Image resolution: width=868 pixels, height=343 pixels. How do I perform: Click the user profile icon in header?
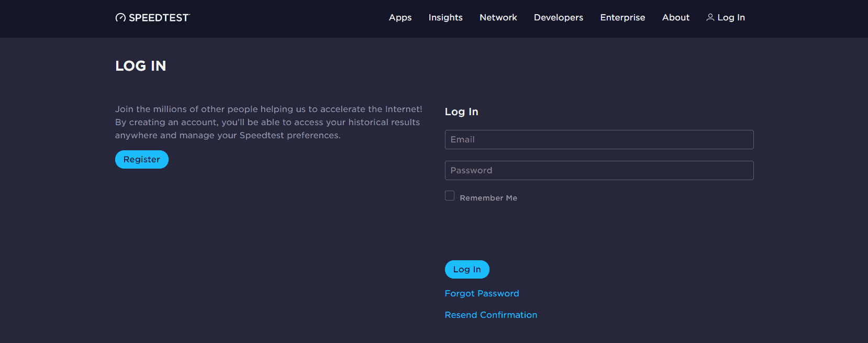pos(710,17)
